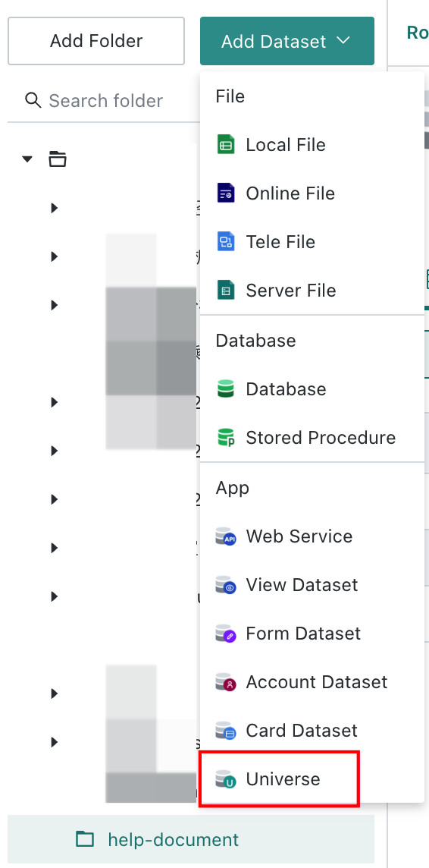Click the Add Folder button

pos(96,41)
